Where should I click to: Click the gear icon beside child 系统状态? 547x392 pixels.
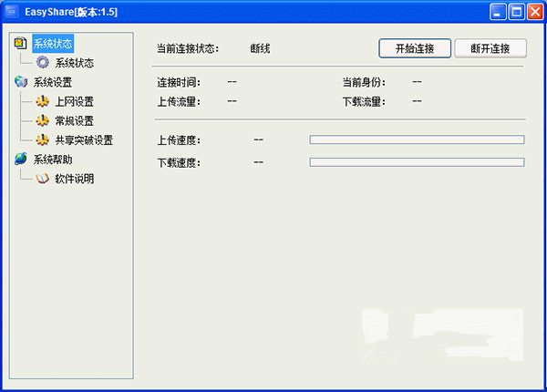point(43,62)
